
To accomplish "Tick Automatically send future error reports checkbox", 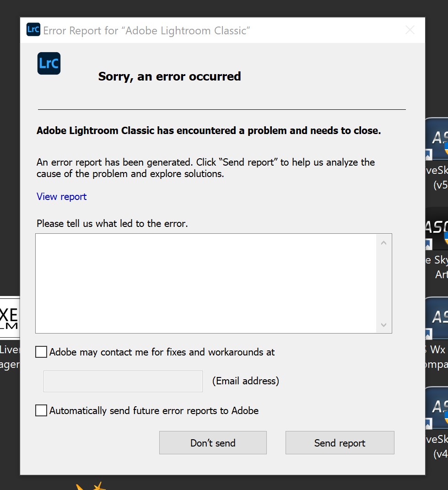I will [41, 410].
